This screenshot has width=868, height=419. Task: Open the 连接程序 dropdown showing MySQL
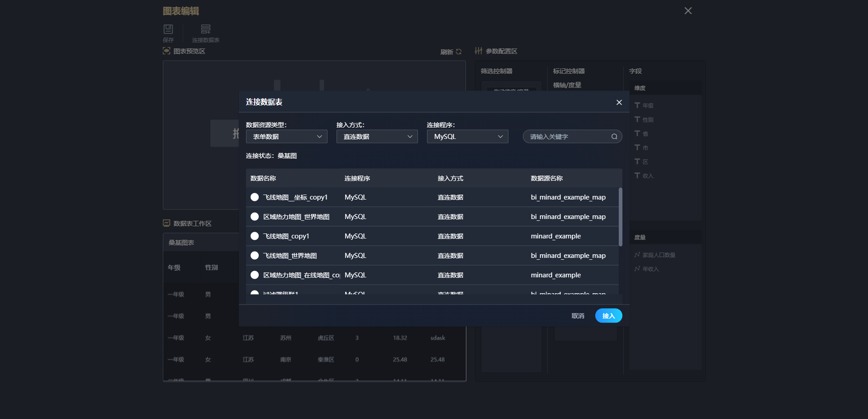click(x=468, y=137)
